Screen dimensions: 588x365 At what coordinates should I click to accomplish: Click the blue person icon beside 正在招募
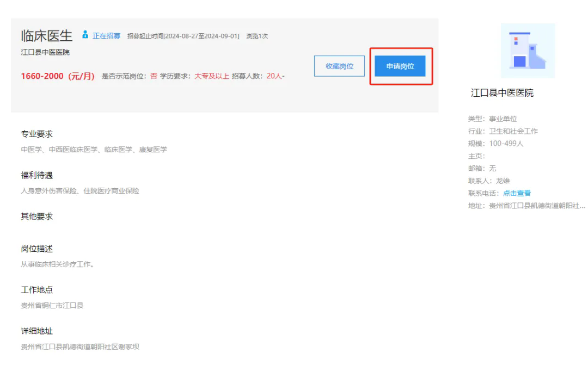pyautogui.click(x=85, y=36)
